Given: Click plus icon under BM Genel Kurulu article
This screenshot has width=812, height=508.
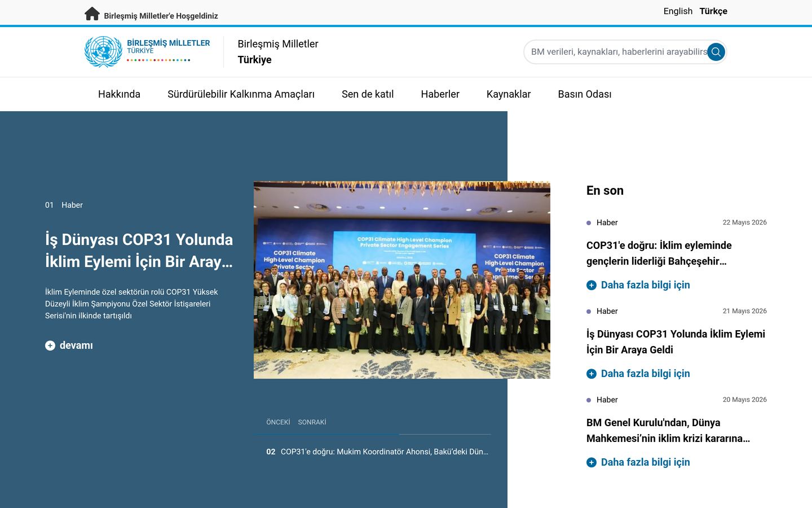Looking at the screenshot, I should click(x=592, y=462).
